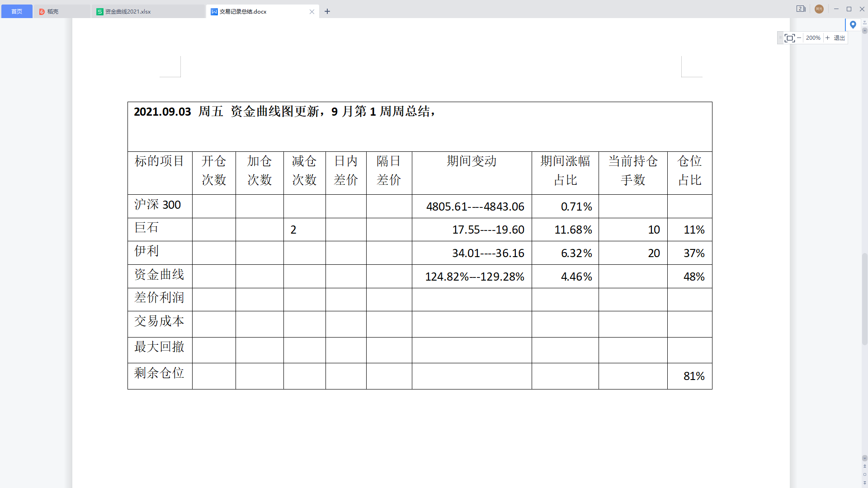Open a new tab with plus icon
The height and width of the screenshot is (488, 868).
[x=327, y=11]
